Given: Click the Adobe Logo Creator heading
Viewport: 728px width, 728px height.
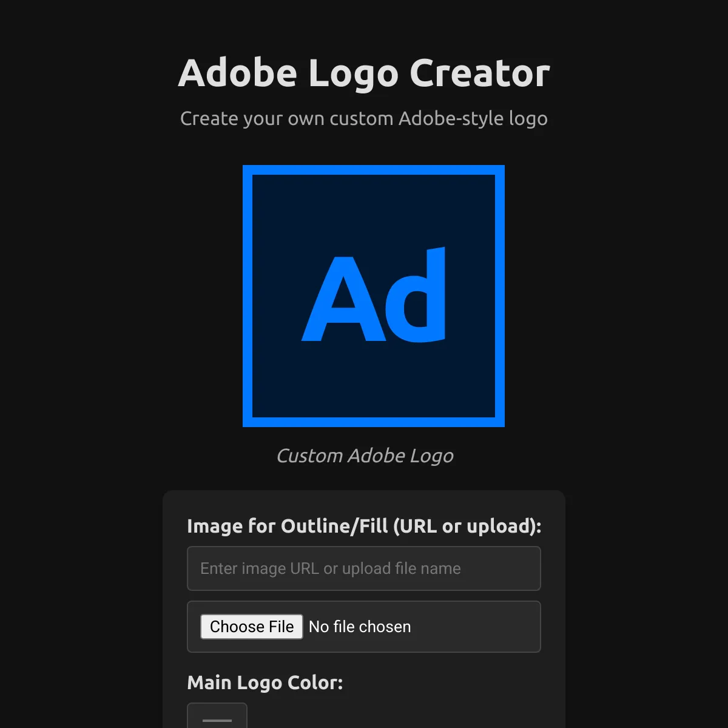Looking at the screenshot, I should pyautogui.click(x=364, y=73).
